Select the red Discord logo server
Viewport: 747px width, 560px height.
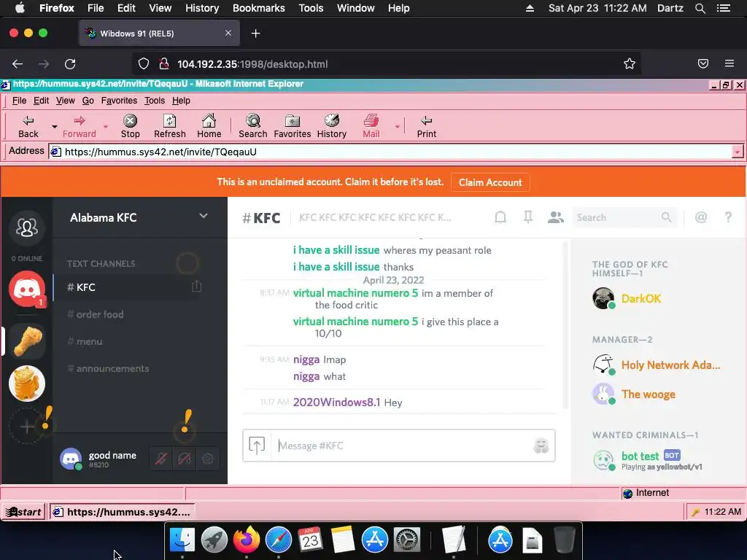(27, 289)
